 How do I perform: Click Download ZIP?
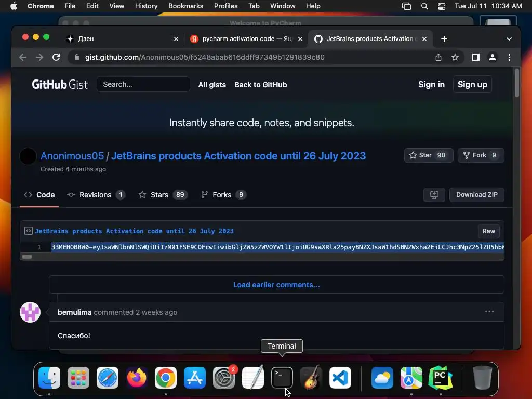click(x=477, y=195)
